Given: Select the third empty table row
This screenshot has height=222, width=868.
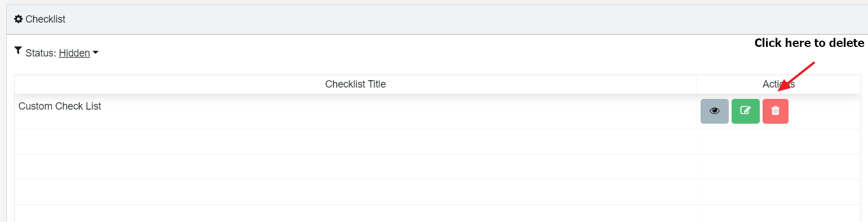Looking at the screenshot, I should 437,192.
